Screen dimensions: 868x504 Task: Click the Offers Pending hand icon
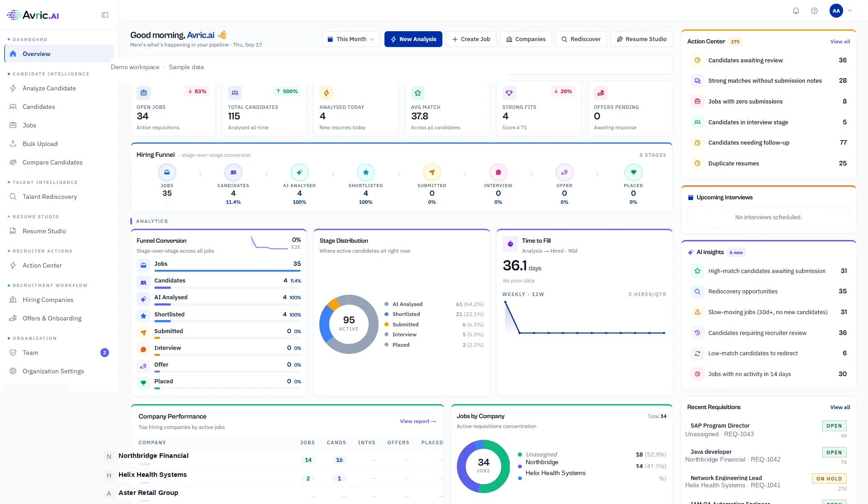pos(601,93)
